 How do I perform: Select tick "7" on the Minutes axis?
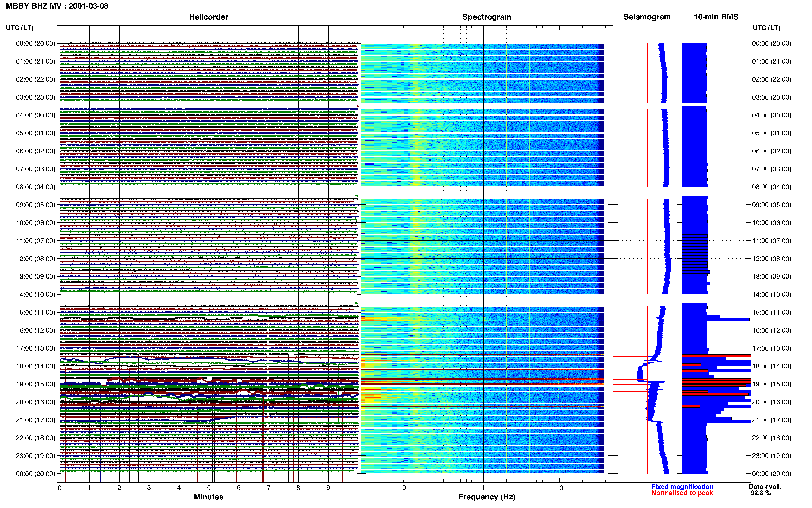[269, 488]
